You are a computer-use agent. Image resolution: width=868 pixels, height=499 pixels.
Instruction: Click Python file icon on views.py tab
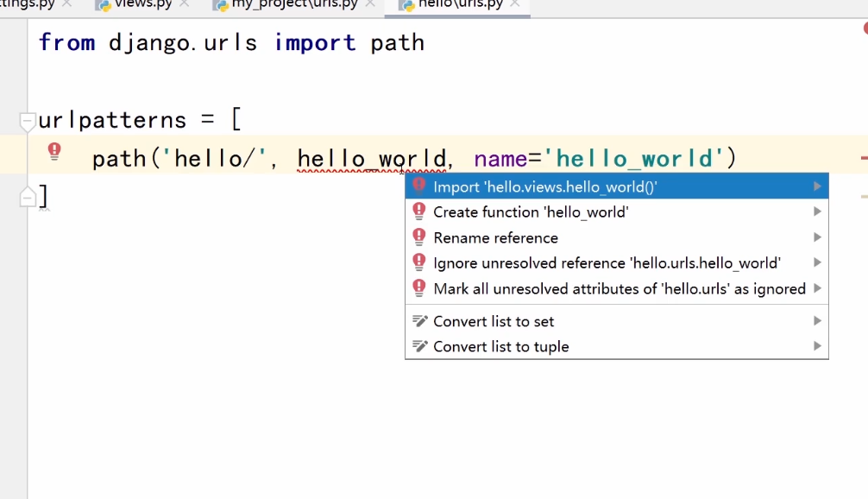[x=103, y=5]
